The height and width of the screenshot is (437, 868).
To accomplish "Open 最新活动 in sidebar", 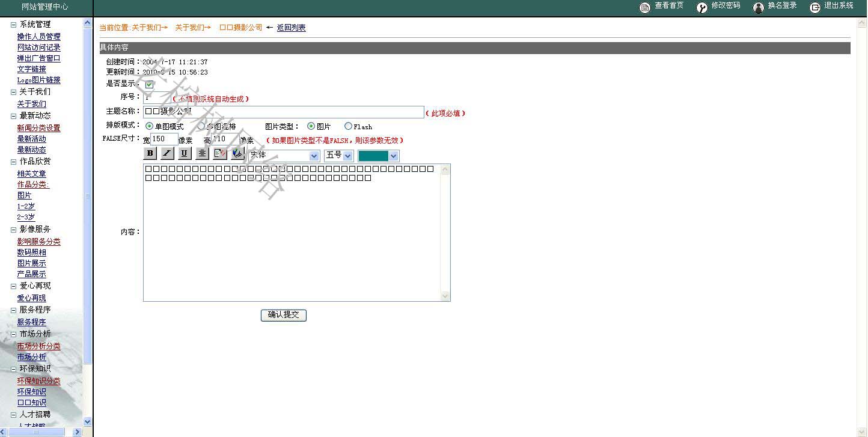I will (32, 139).
